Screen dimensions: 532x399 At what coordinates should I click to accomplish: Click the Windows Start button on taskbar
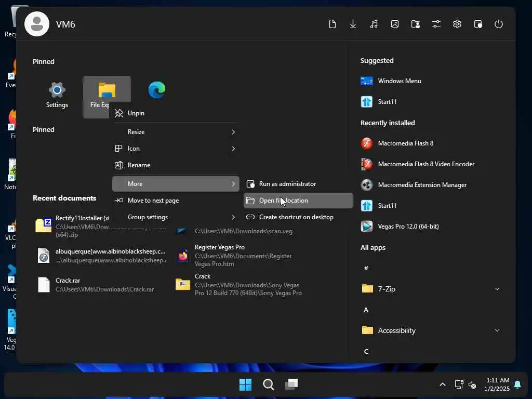pyautogui.click(x=245, y=384)
